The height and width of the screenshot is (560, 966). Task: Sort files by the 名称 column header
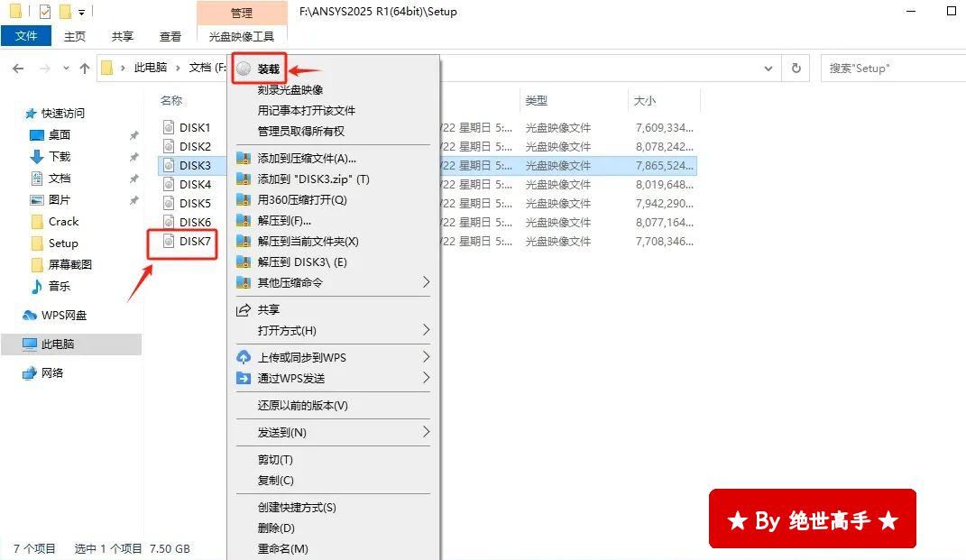[171, 100]
